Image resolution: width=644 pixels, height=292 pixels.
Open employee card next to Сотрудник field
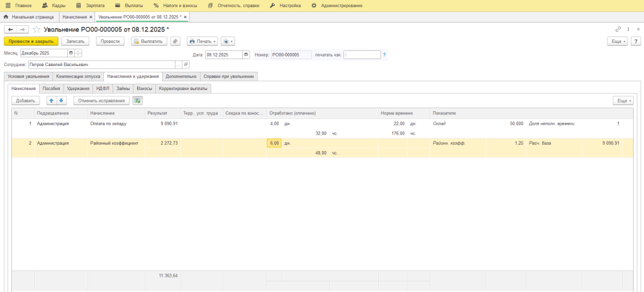(186, 65)
